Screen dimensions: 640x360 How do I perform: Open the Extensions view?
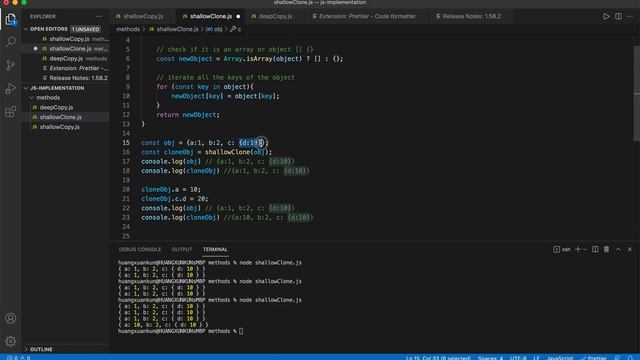point(11,112)
